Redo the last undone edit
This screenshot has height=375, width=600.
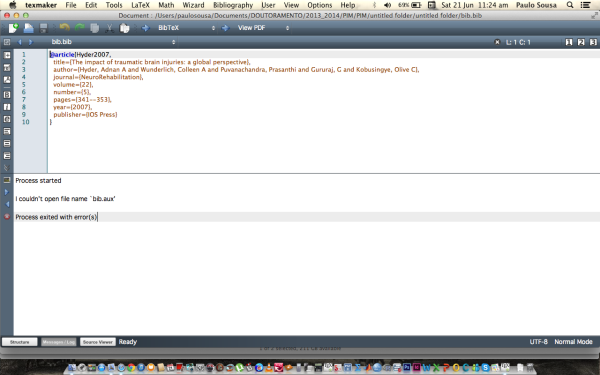point(80,28)
